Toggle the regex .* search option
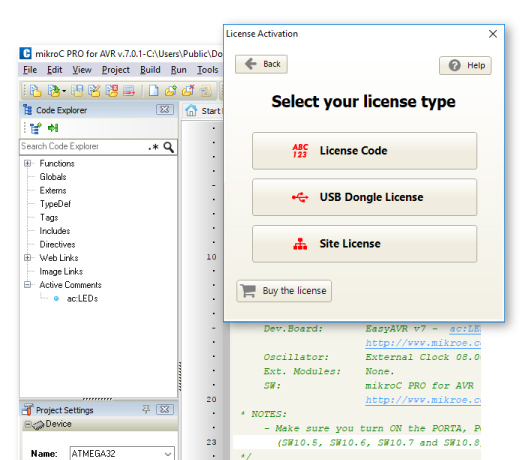This screenshot has width=530, height=460. [x=153, y=147]
